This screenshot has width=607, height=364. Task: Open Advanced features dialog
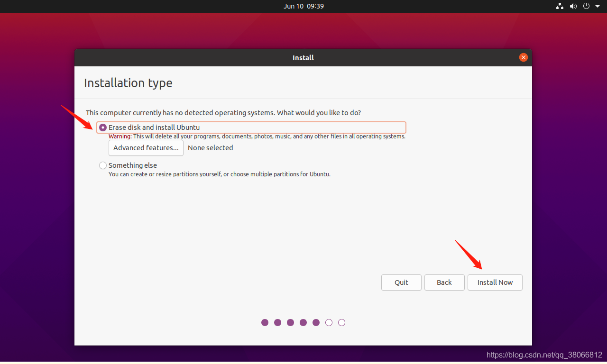146,148
